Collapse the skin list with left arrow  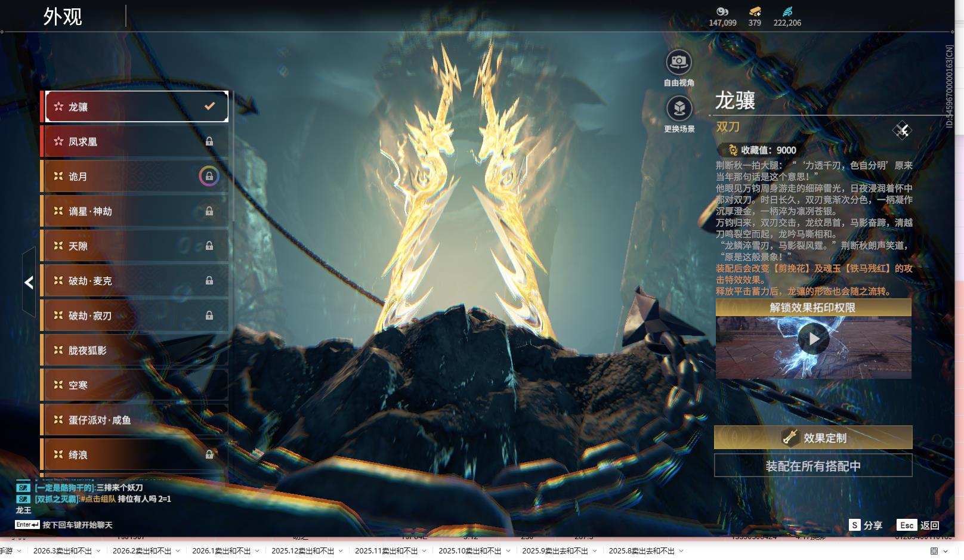click(29, 282)
